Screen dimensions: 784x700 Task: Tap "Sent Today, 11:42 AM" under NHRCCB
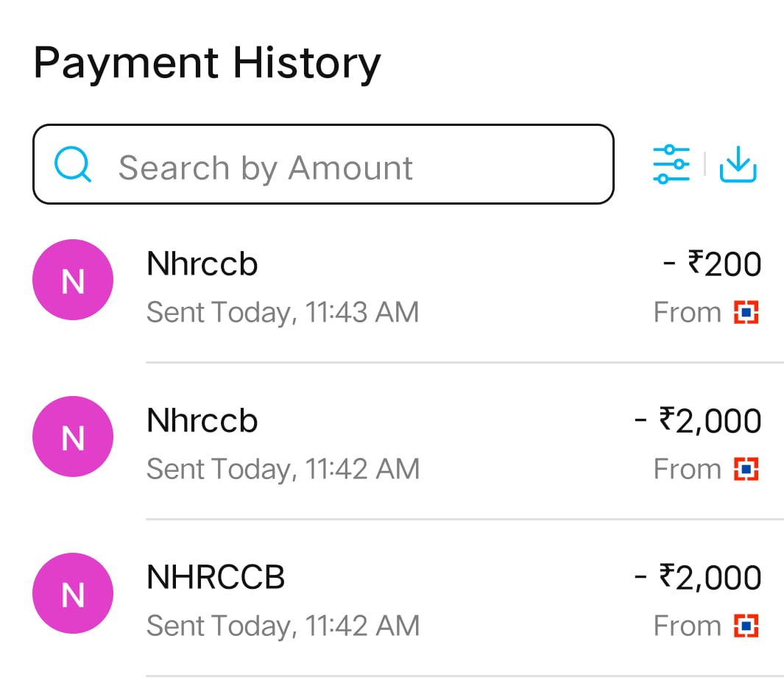(x=283, y=626)
